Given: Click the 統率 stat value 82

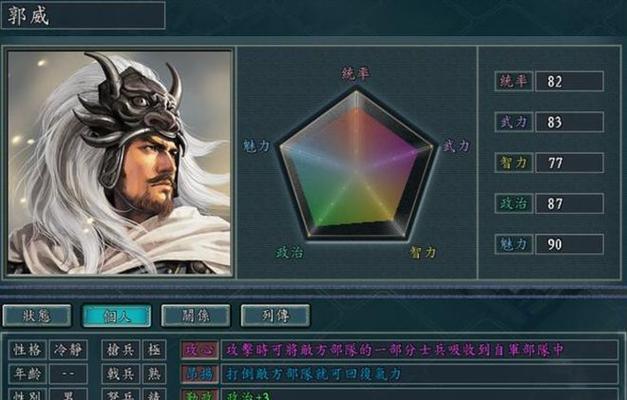Looking at the screenshot, I should coord(569,82).
